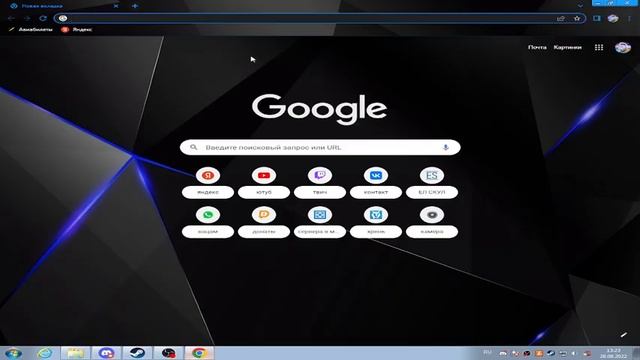Open the WhatsApp shortcut tile
Screen dimensions: 640x360
(208, 222)
